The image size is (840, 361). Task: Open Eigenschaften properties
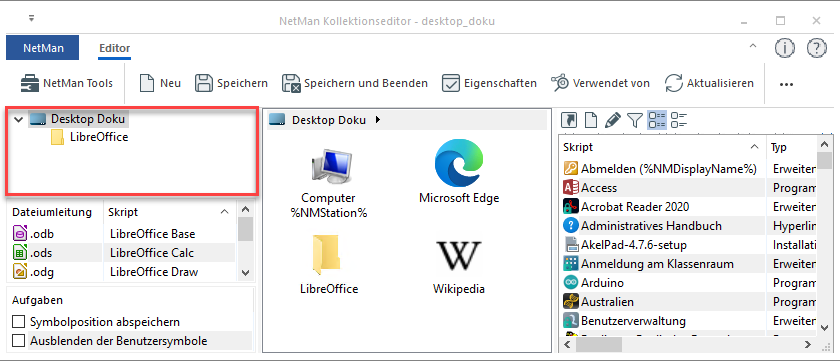(x=489, y=84)
